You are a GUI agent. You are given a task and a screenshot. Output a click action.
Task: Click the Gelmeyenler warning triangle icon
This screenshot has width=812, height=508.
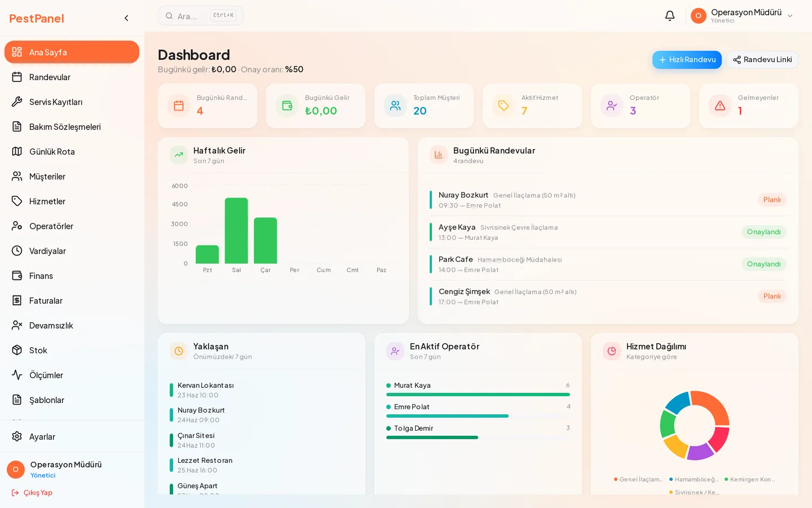click(720, 106)
